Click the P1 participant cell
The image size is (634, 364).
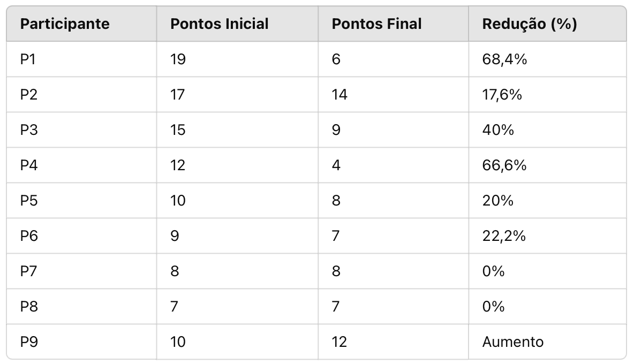click(82, 59)
